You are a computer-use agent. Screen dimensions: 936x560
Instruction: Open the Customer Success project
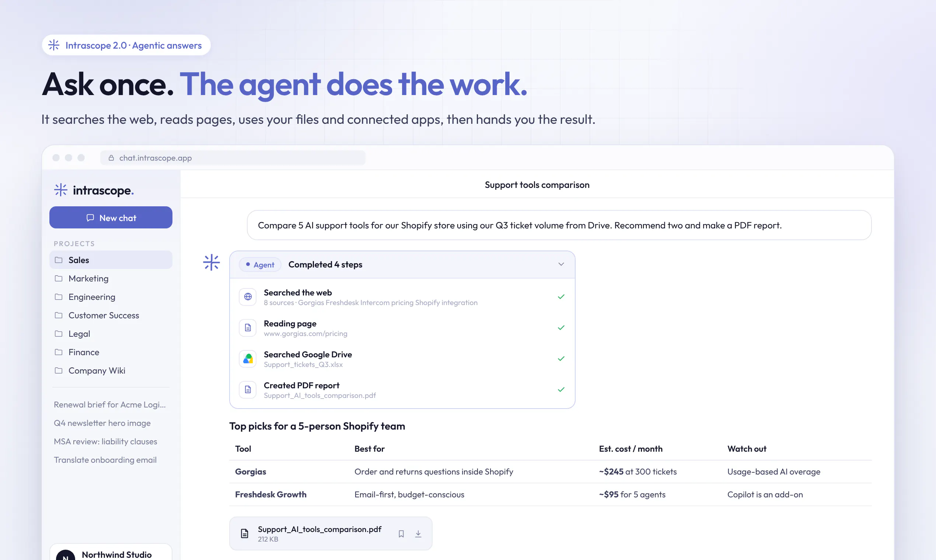click(111, 315)
